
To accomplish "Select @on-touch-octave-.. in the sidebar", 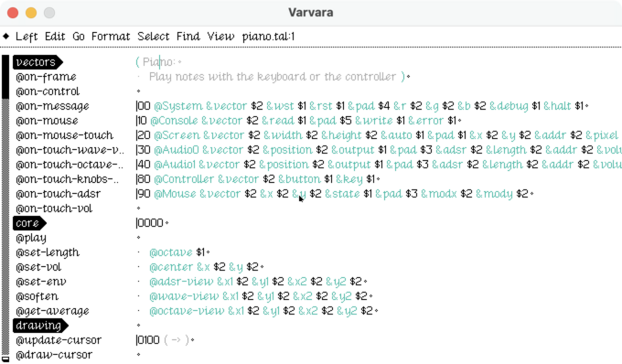I will point(70,165).
